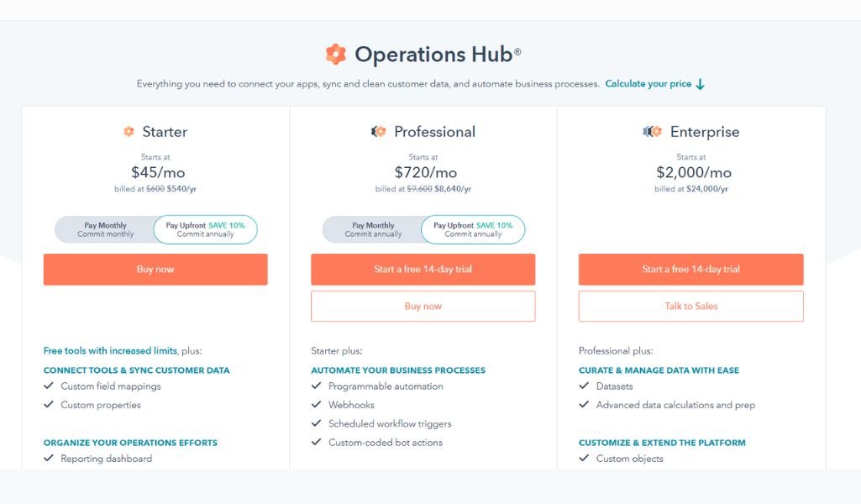The image size is (861, 504).
Task: Click Buy now under Professional
Action: (423, 307)
